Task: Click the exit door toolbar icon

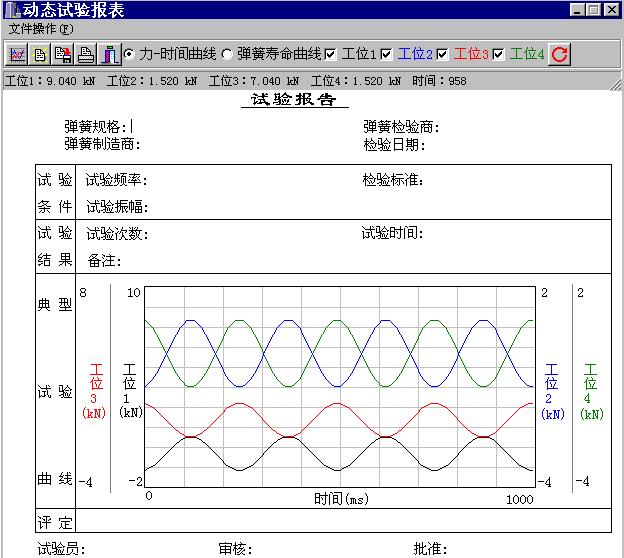Action: pyautogui.click(x=109, y=54)
